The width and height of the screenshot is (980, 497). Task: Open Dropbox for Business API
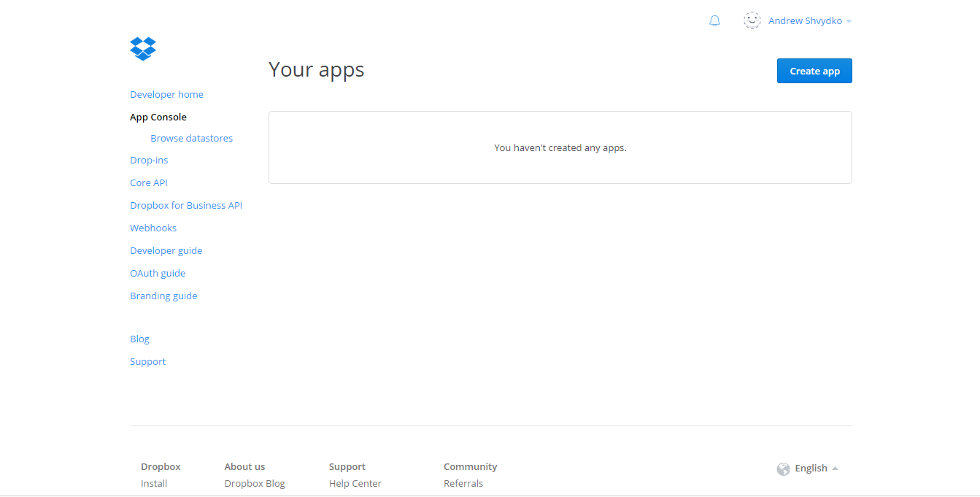coord(186,205)
